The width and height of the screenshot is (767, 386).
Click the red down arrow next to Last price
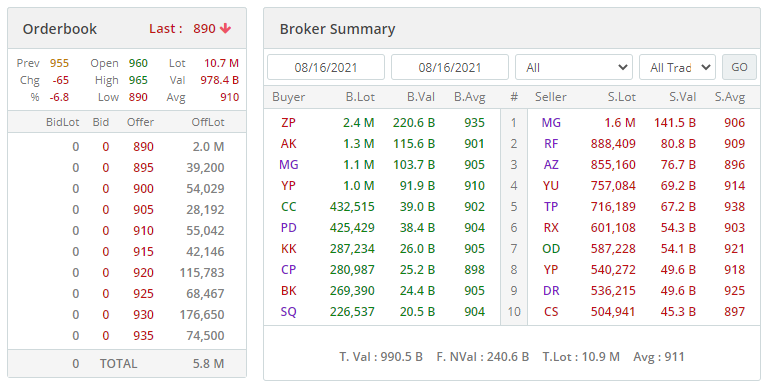[x=226, y=29]
